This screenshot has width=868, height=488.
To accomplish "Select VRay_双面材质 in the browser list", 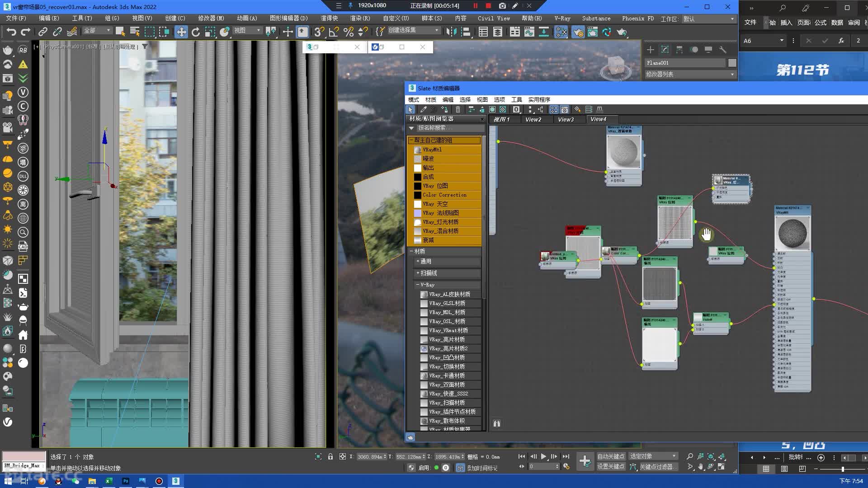I will point(449,385).
